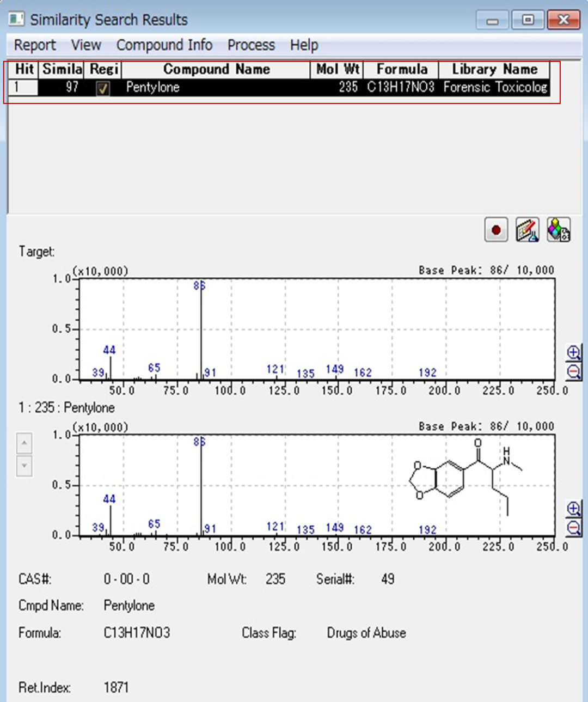Open the Report menu
Viewport: 588px width, 702px height.
(x=35, y=45)
